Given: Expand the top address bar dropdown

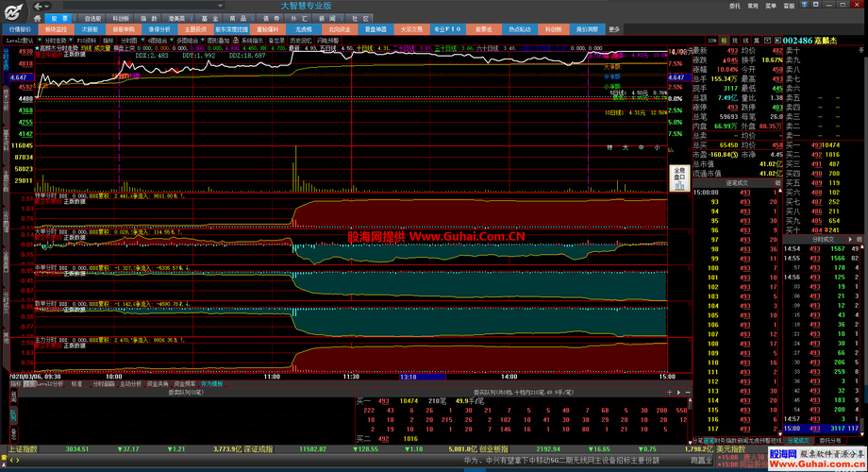Looking at the screenshot, I should click(221, 6).
